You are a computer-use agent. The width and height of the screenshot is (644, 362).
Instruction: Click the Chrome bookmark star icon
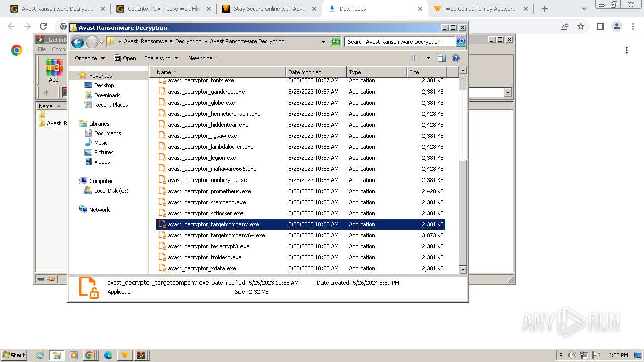tap(581, 26)
